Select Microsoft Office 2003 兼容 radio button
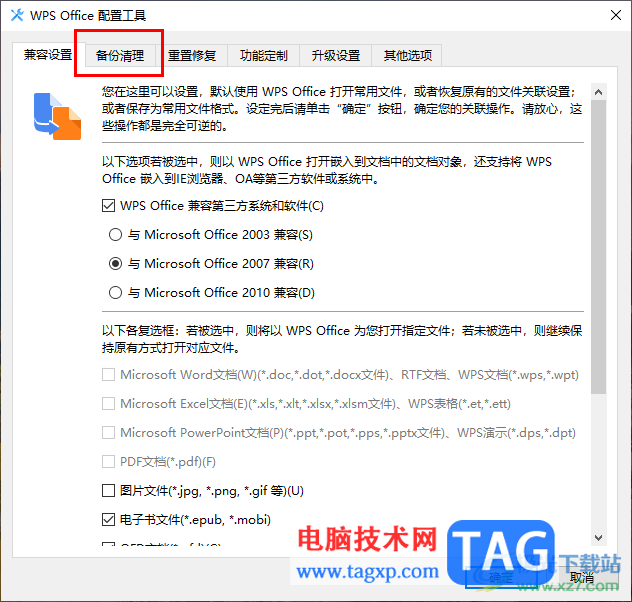 [x=115, y=235]
